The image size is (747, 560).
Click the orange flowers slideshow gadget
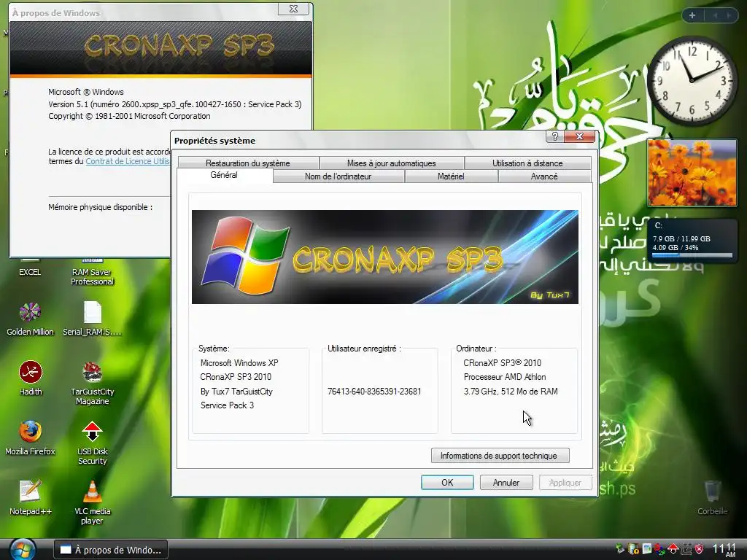click(x=692, y=172)
